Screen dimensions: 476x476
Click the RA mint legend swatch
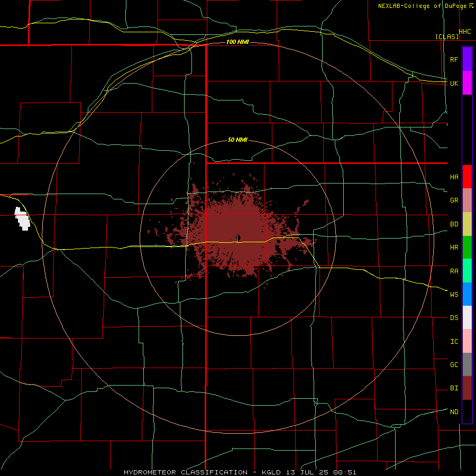(467, 271)
